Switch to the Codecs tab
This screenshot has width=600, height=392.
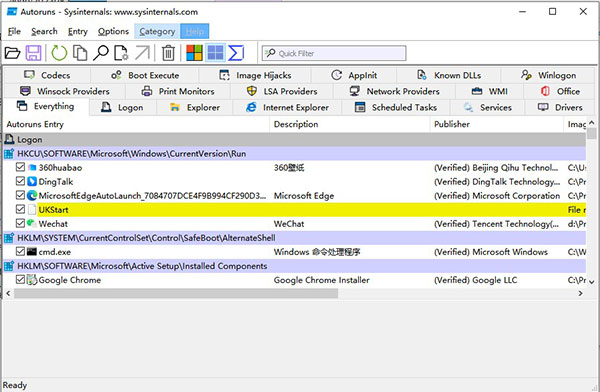(47, 75)
